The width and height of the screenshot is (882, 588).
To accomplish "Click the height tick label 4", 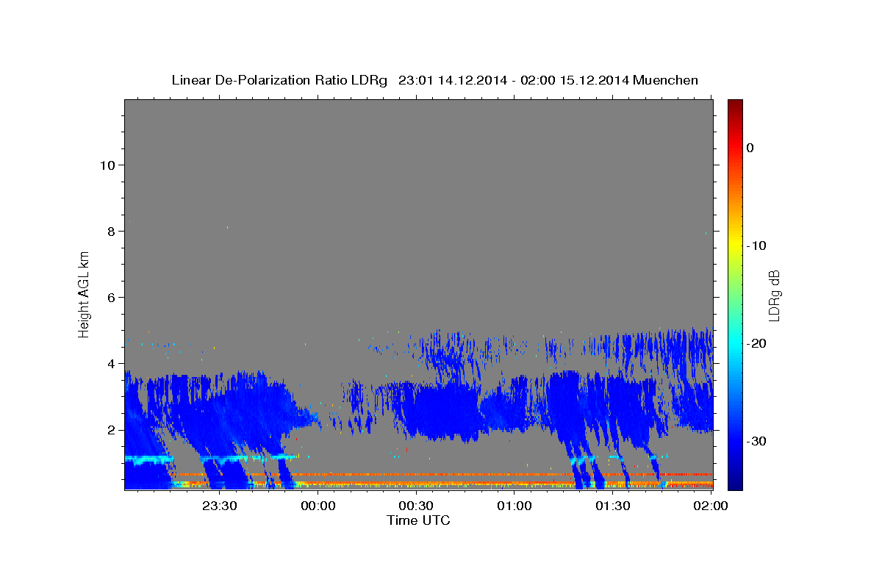I will point(111,363).
